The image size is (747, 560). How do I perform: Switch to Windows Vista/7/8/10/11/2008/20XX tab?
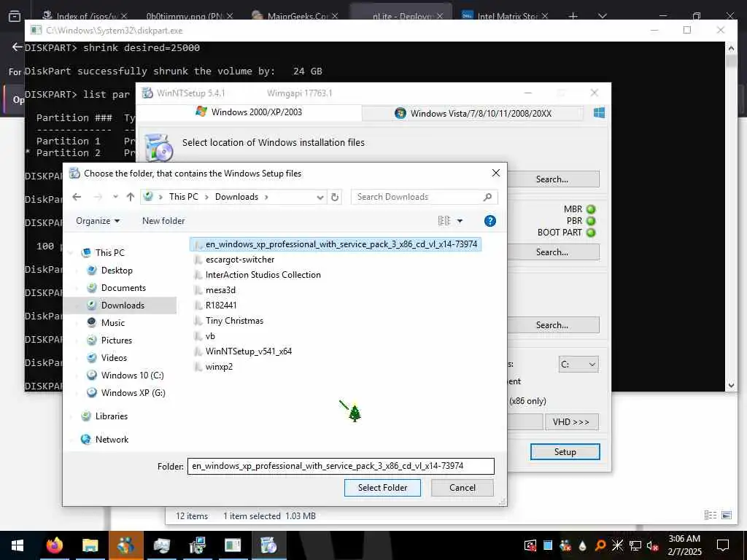(473, 113)
